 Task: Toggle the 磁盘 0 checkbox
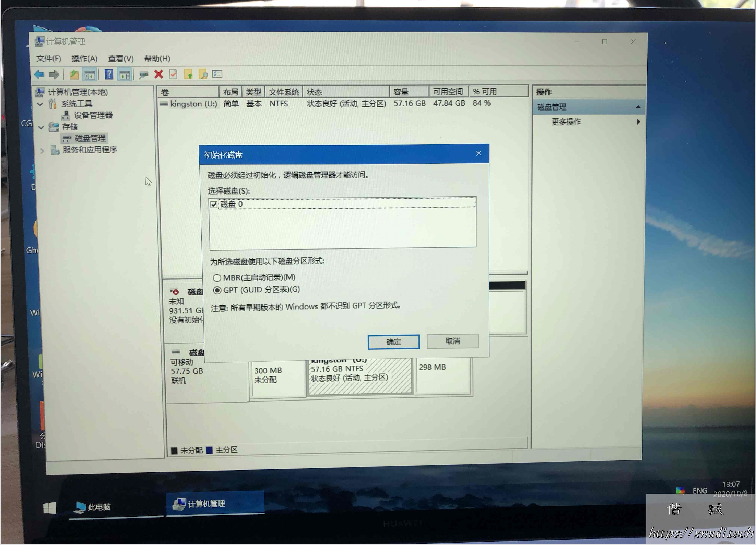tap(214, 205)
